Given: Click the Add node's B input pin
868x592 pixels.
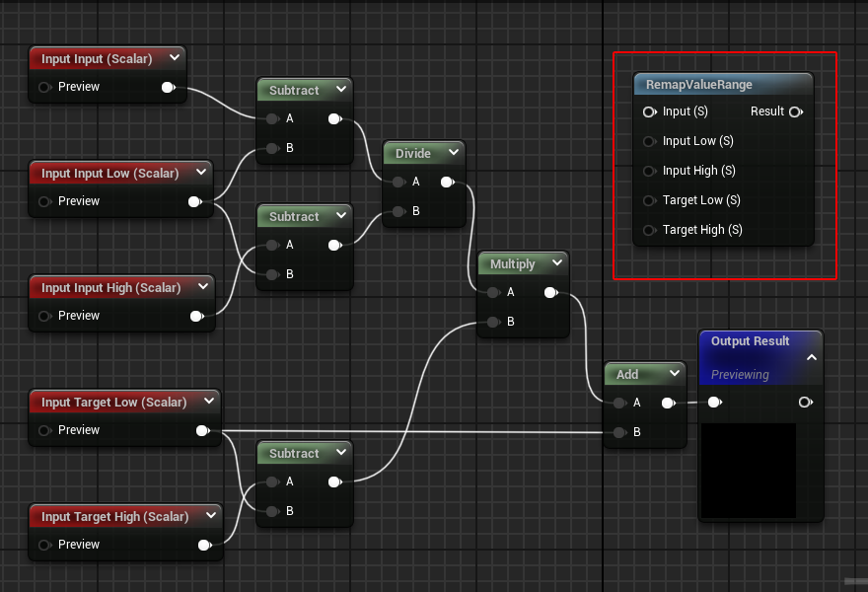Looking at the screenshot, I should [x=618, y=432].
